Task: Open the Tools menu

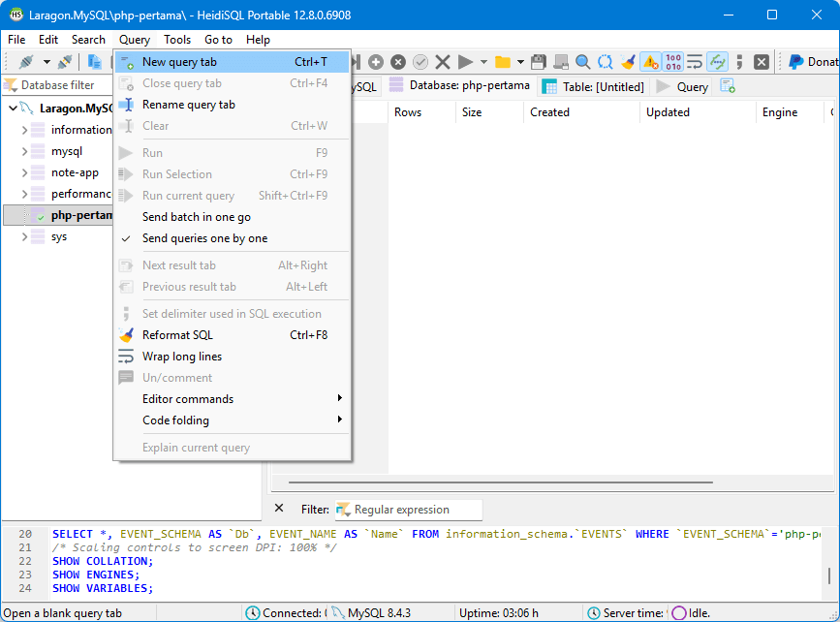Action: click(177, 40)
